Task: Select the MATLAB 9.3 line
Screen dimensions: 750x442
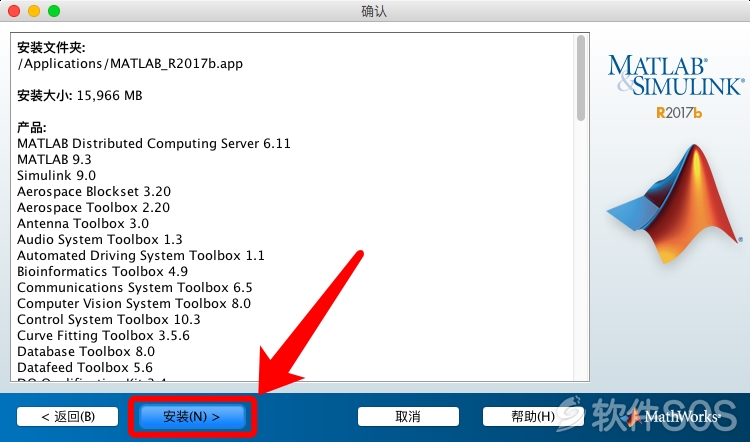Action: pyautogui.click(x=54, y=159)
